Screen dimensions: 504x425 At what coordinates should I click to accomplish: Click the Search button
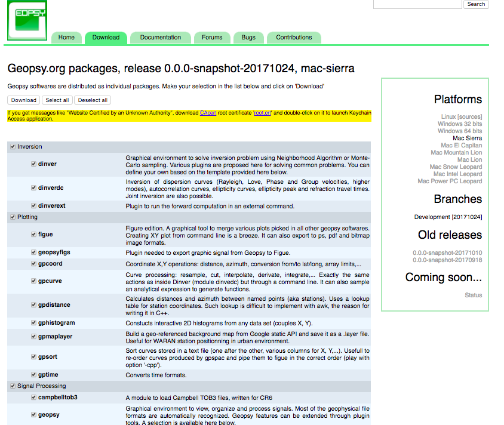click(476, 4)
